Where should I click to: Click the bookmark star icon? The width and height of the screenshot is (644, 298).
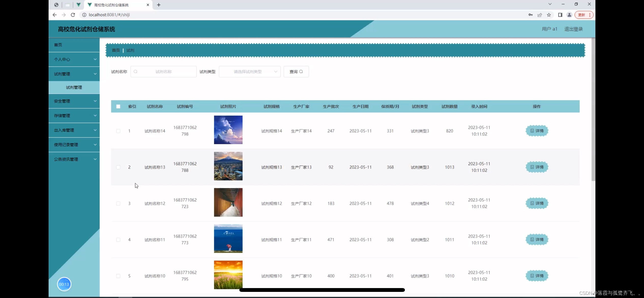[549, 15]
